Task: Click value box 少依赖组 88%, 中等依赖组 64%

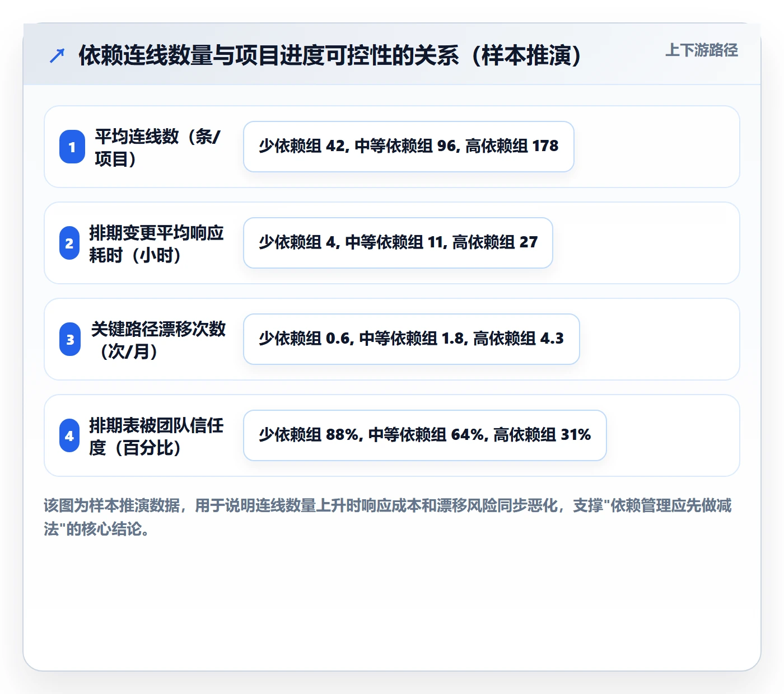Action: pyautogui.click(x=425, y=435)
